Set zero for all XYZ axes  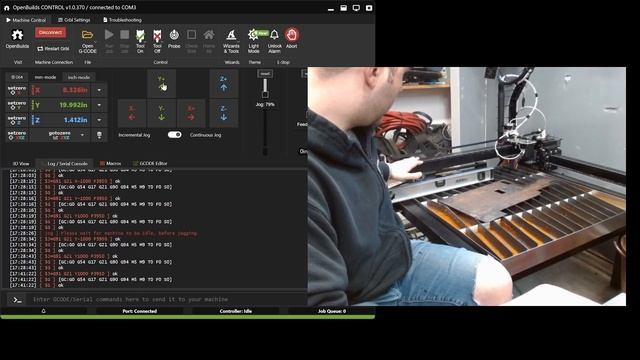point(17,135)
